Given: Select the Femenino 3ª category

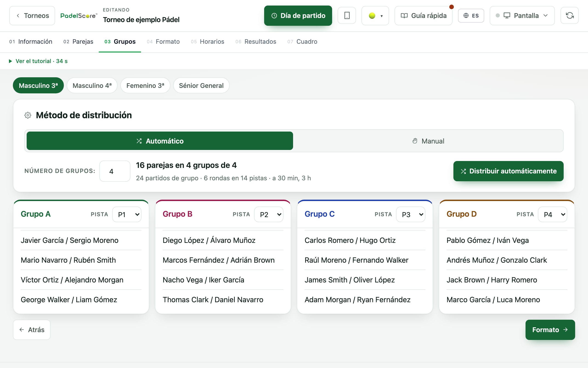Looking at the screenshot, I should point(145,85).
